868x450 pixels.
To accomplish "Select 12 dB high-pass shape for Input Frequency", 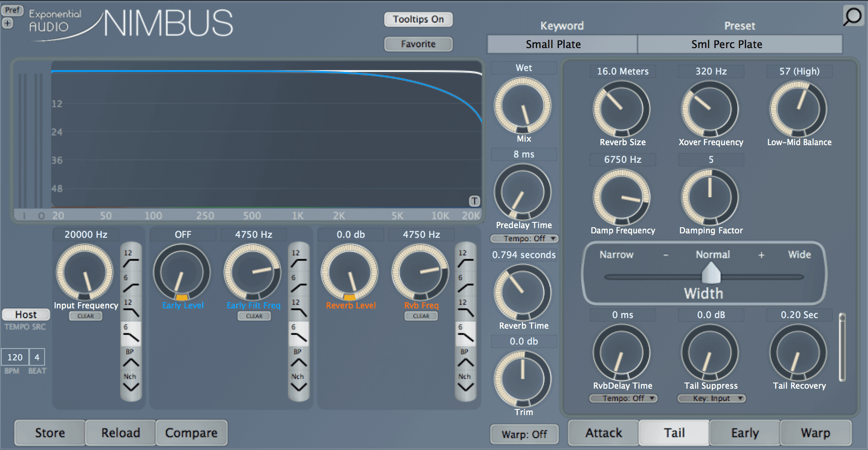I will (131, 259).
